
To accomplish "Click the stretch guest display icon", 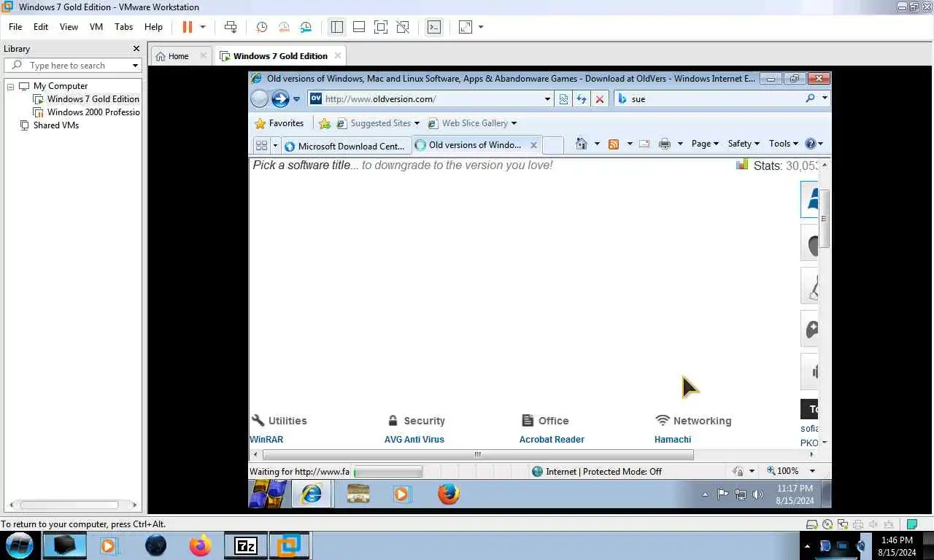I will 466,27.
